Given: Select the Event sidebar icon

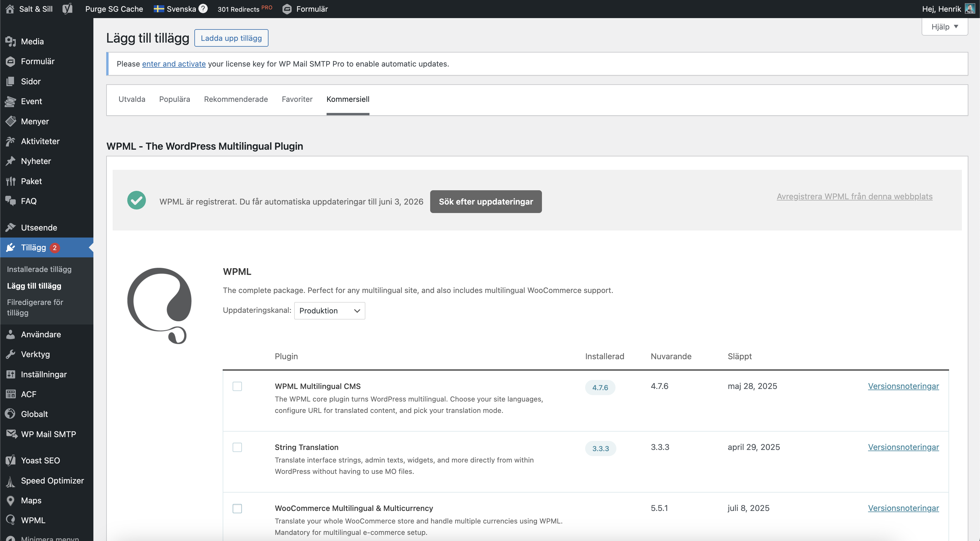Looking at the screenshot, I should pos(11,101).
